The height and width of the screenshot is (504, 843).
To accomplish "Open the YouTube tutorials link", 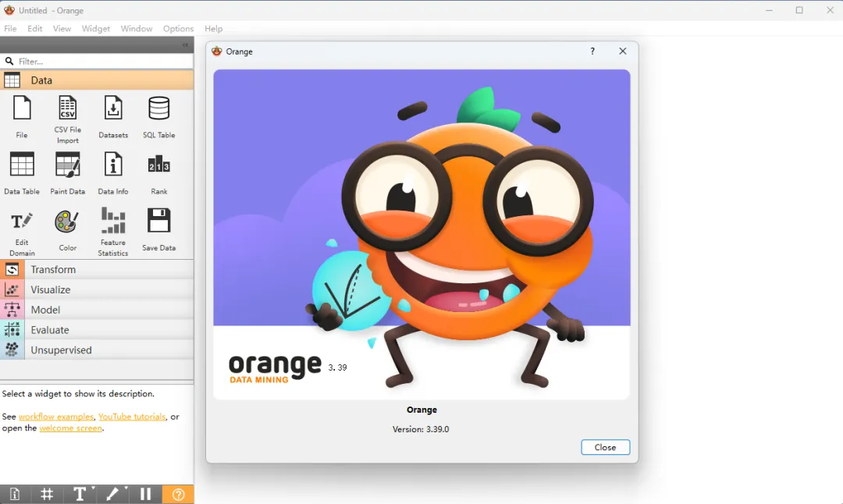I will click(x=132, y=417).
